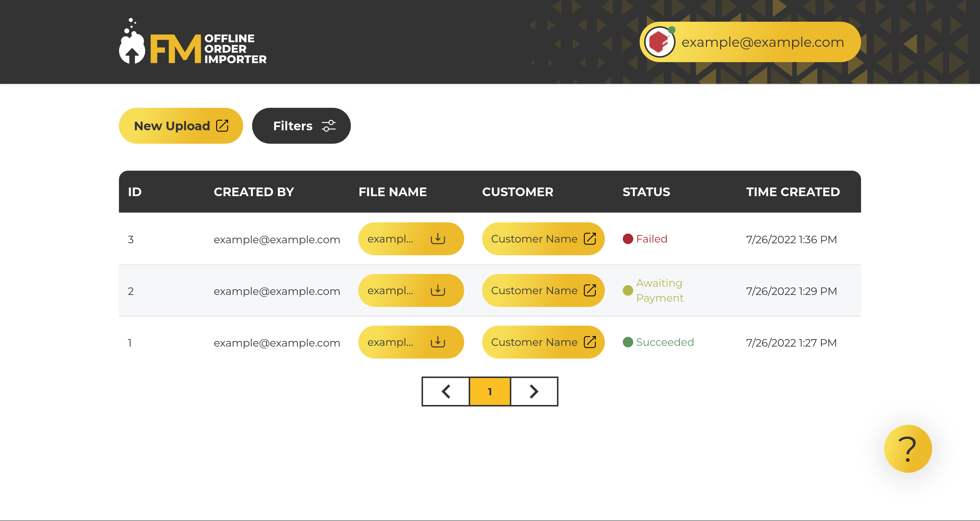Click the TIME CREATED column header

click(793, 192)
